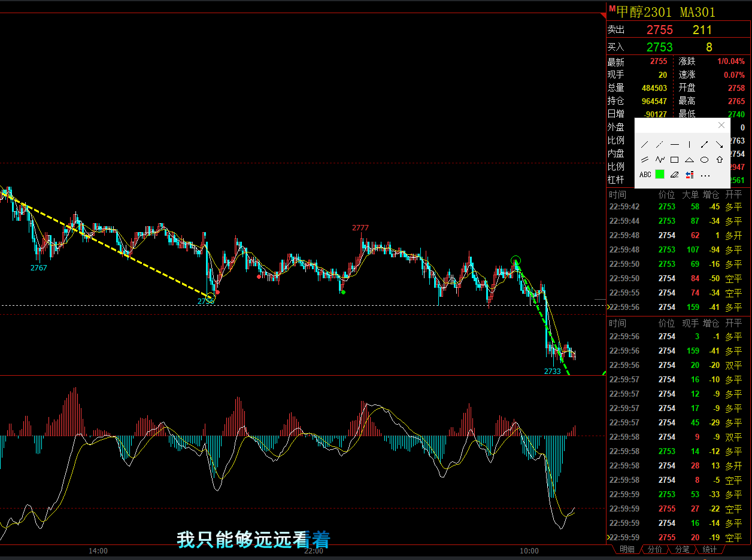Click the 最高 value 2765
Image resolution: width=752 pixels, height=560 pixels.
click(x=736, y=101)
